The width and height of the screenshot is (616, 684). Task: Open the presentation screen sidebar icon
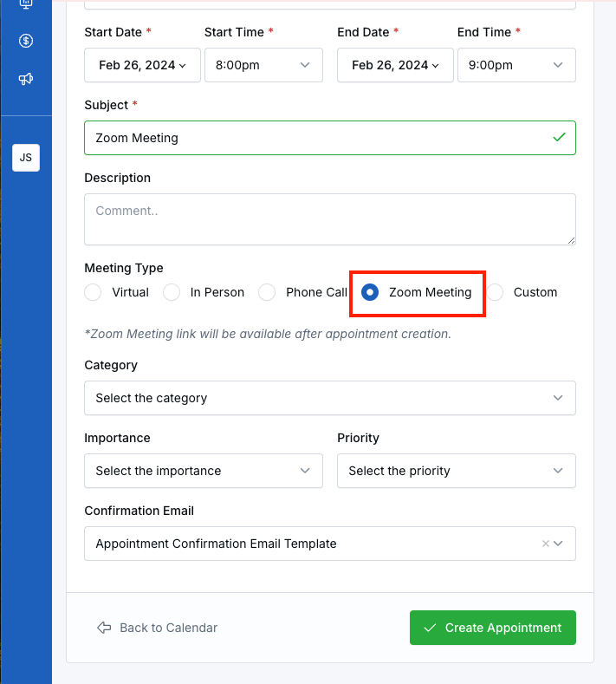point(26,3)
